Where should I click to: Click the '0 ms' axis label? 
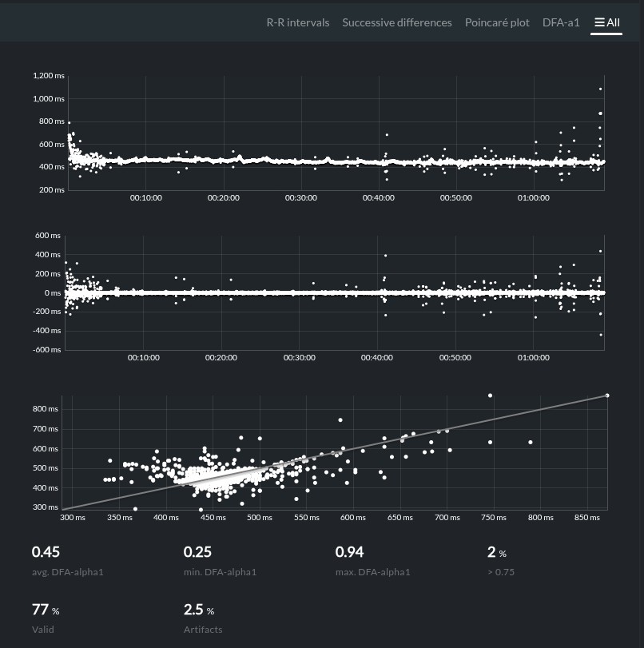pyautogui.click(x=53, y=293)
